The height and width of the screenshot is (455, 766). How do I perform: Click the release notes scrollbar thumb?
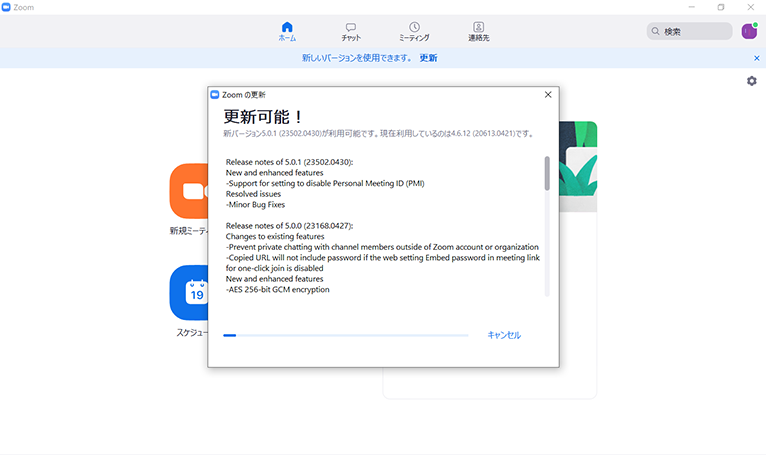click(x=547, y=173)
